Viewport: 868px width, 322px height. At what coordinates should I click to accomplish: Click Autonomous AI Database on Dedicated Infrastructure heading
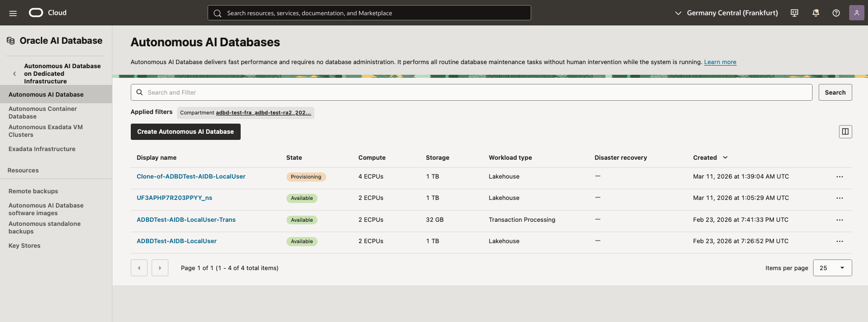pos(62,74)
